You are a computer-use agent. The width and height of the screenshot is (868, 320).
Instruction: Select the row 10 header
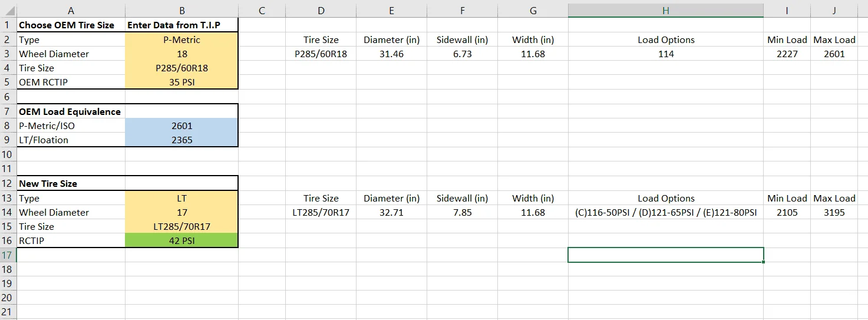(x=8, y=154)
